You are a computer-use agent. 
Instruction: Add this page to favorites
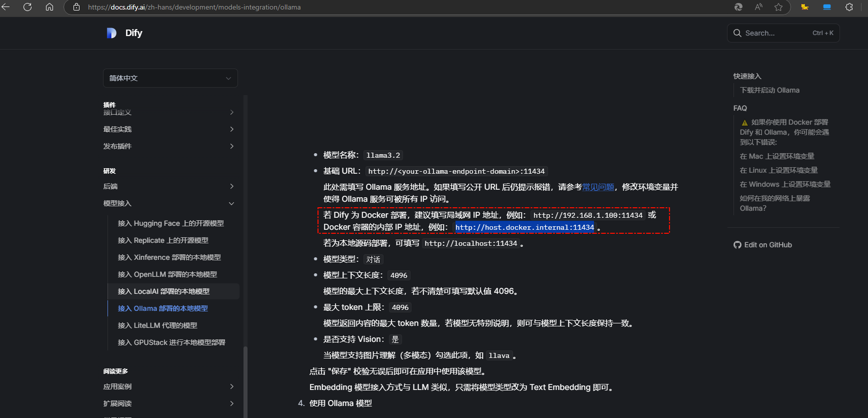coord(778,7)
